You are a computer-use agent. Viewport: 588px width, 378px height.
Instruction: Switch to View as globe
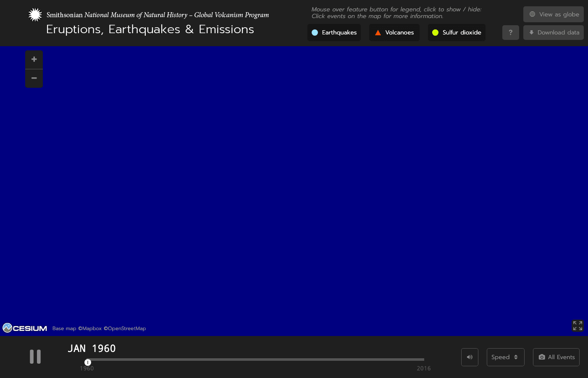553,14
